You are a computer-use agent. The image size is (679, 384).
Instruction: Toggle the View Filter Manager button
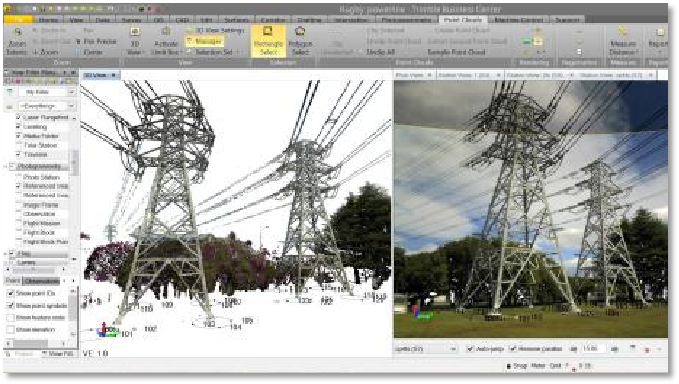pyautogui.click(x=204, y=41)
